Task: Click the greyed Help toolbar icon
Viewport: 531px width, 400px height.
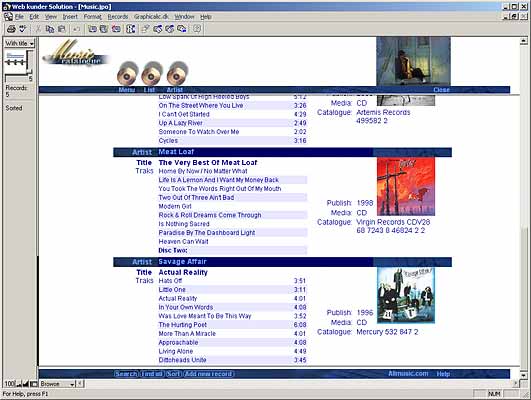Action: (197, 29)
